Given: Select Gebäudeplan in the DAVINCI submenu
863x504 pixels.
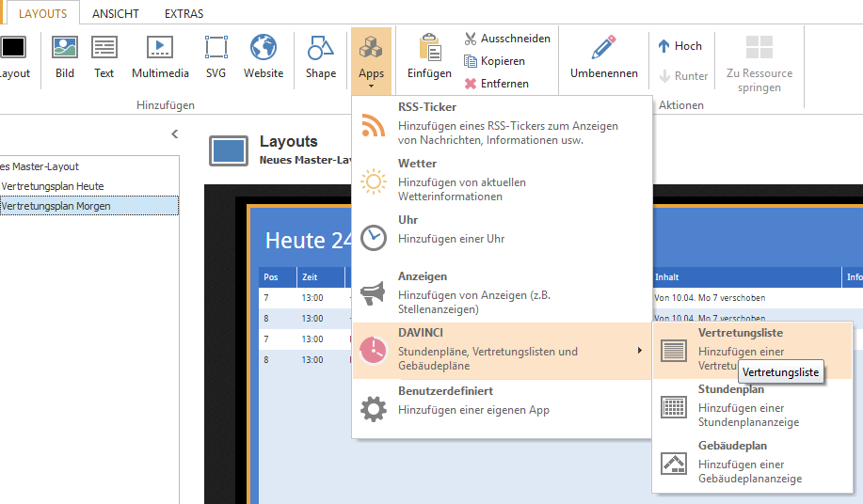Looking at the screenshot, I should 752,464.
